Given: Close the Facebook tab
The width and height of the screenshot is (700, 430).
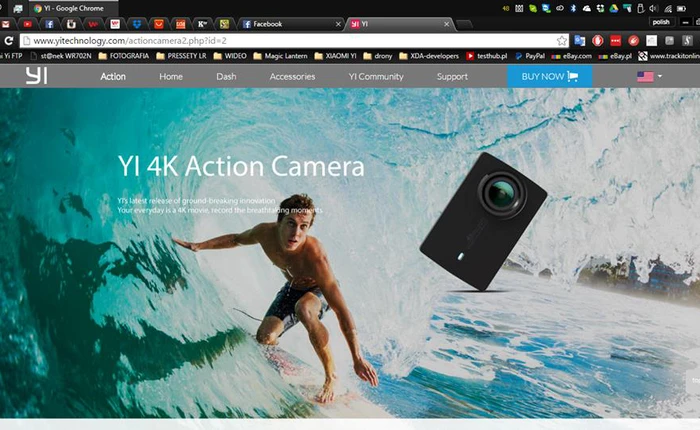Looking at the screenshot, I should coord(338,24).
